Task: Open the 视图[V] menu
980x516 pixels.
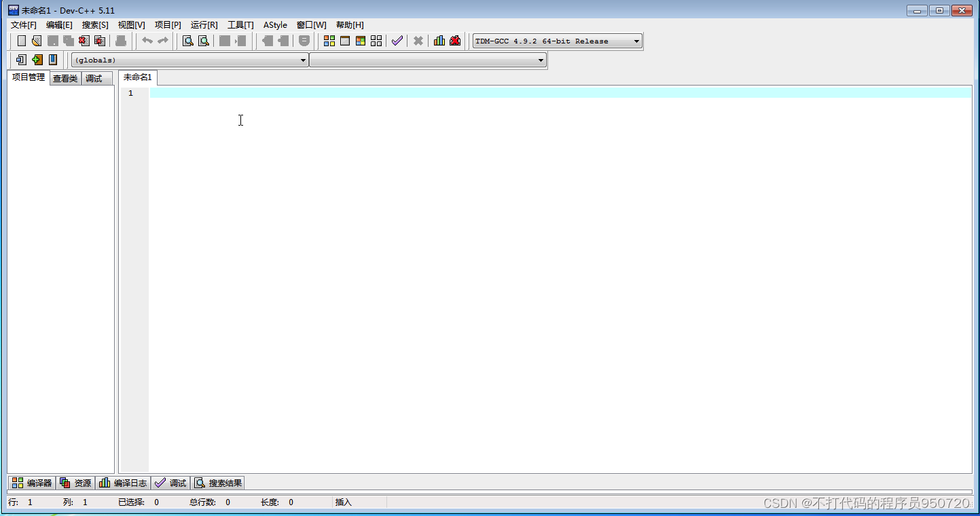Action: pyautogui.click(x=131, y=25)
